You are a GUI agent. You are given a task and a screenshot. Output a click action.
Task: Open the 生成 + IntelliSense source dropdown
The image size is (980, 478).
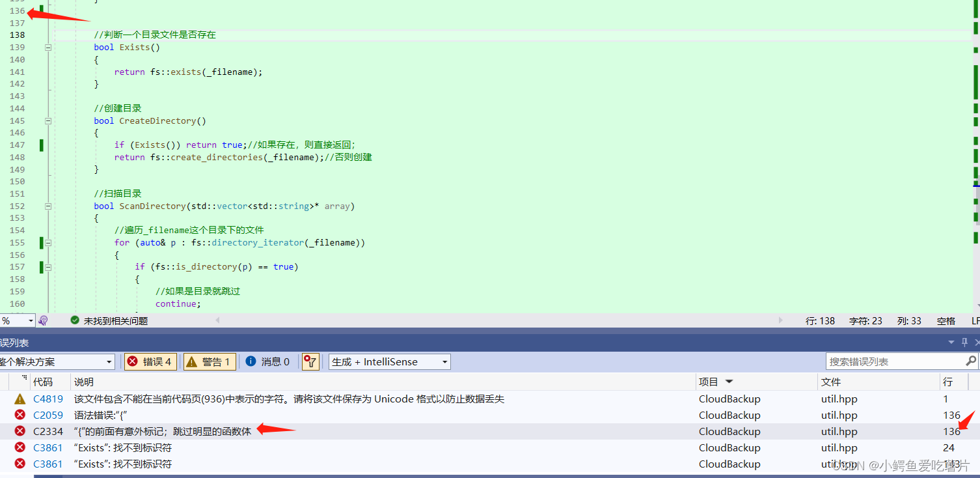coord(389,361)
